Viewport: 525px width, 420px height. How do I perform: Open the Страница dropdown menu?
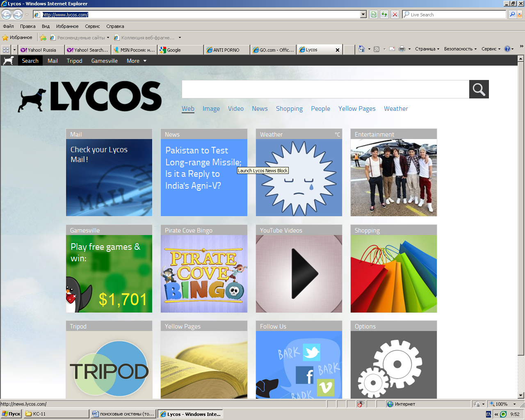point(427,49)
